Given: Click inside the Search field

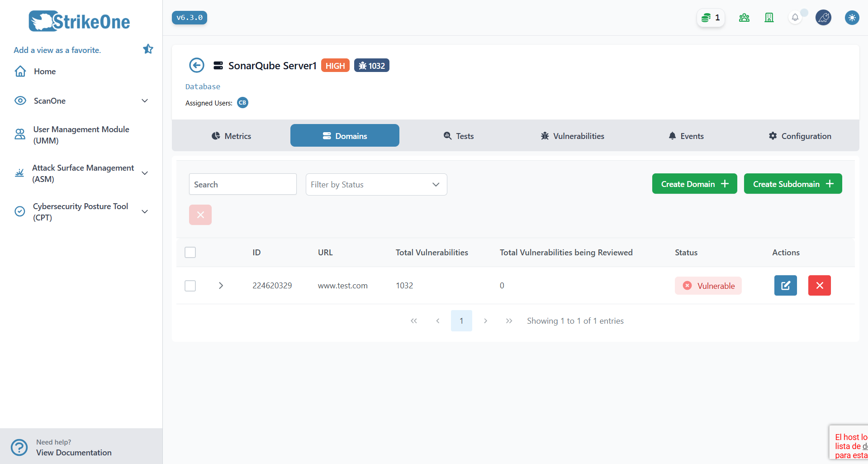Looking at the screenshot, I should [x=242, y=184].
